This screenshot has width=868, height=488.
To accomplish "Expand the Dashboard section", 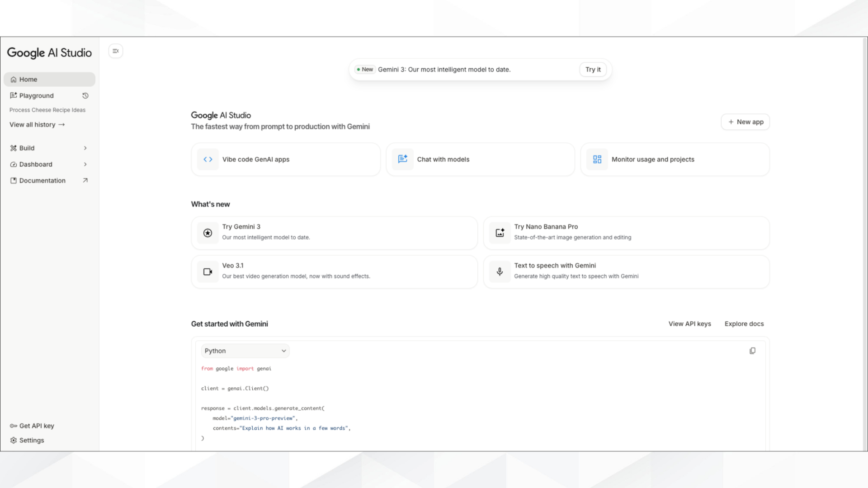I will point(49,164).
